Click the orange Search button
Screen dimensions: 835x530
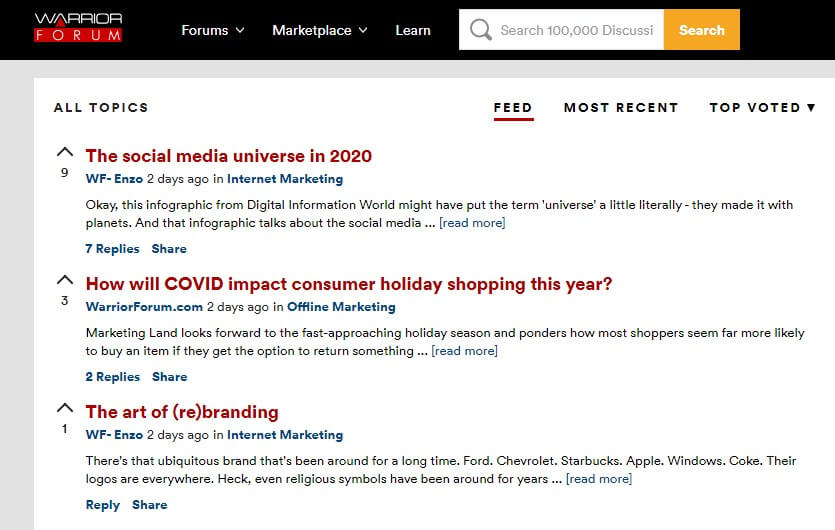pos(701,30)
